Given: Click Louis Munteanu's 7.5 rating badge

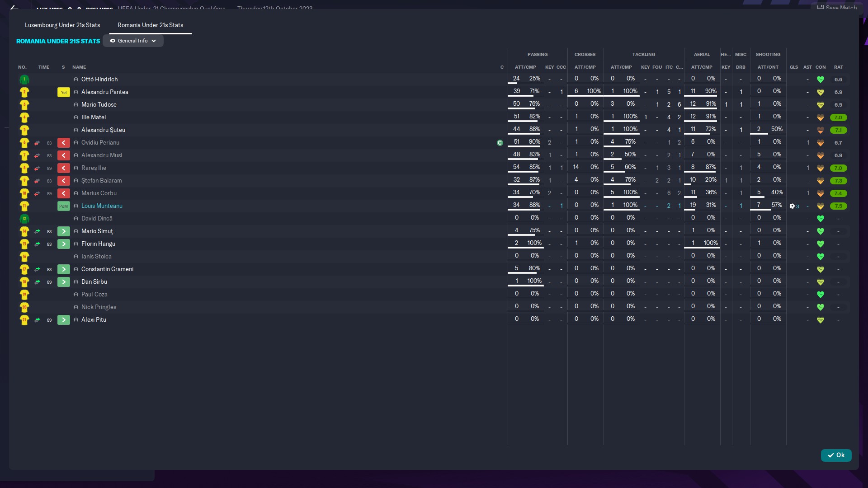Looking at the screenshot, I should [x=838, y=206].
